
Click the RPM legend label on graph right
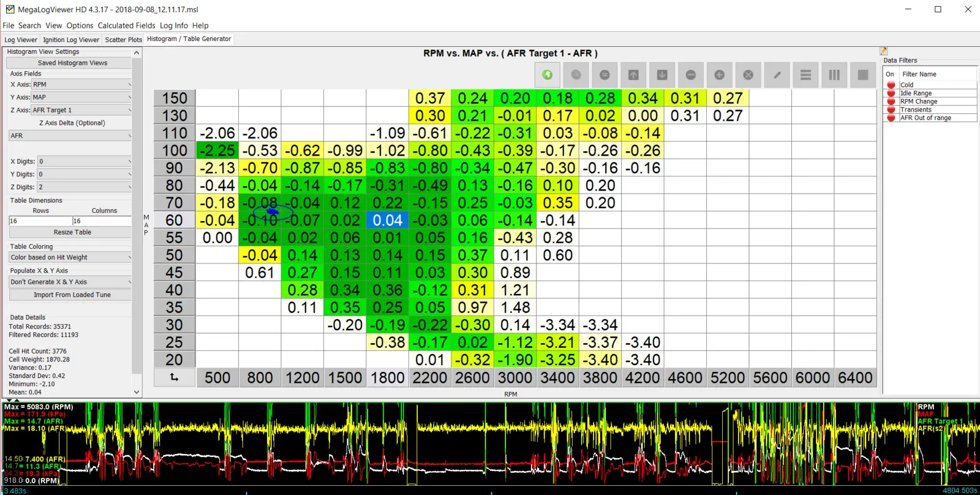[926, 407]
